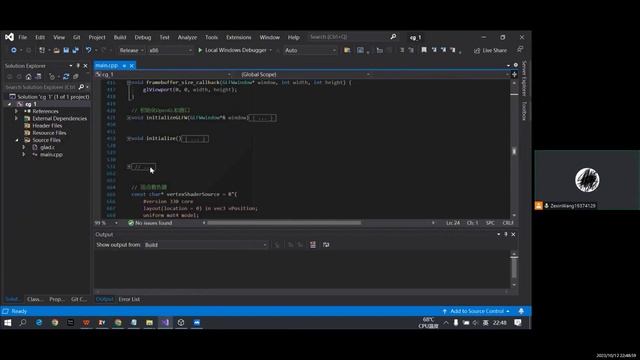This screenshot has width=640, height=360.
Task: Open the Window menu
Action: click(x=269, y=37)
